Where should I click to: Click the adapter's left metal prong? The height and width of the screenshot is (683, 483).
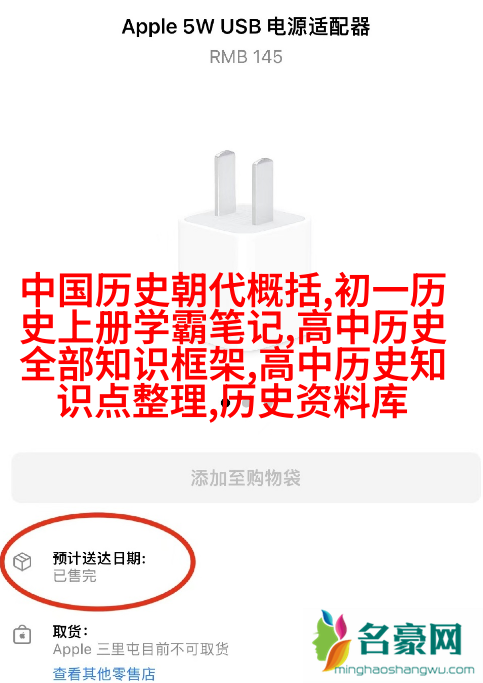point(225,183)
